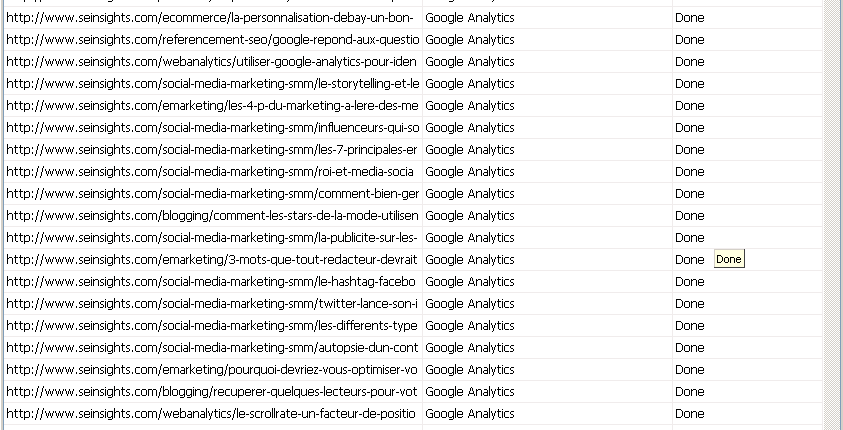Click the yellow Done tooltip
The image size is (843, 430).
click(729, 260)
